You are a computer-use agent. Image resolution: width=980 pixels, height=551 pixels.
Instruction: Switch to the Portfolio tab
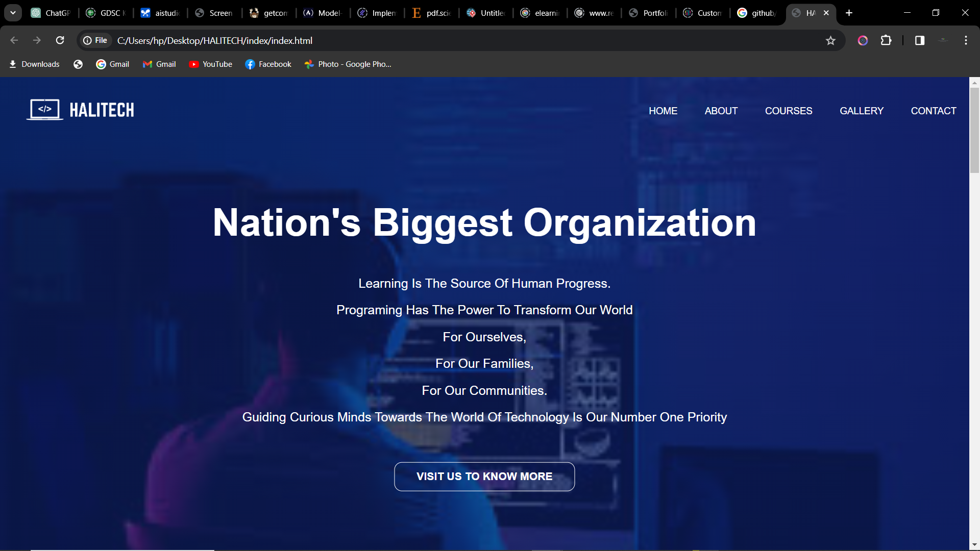(x=648, y=13)
